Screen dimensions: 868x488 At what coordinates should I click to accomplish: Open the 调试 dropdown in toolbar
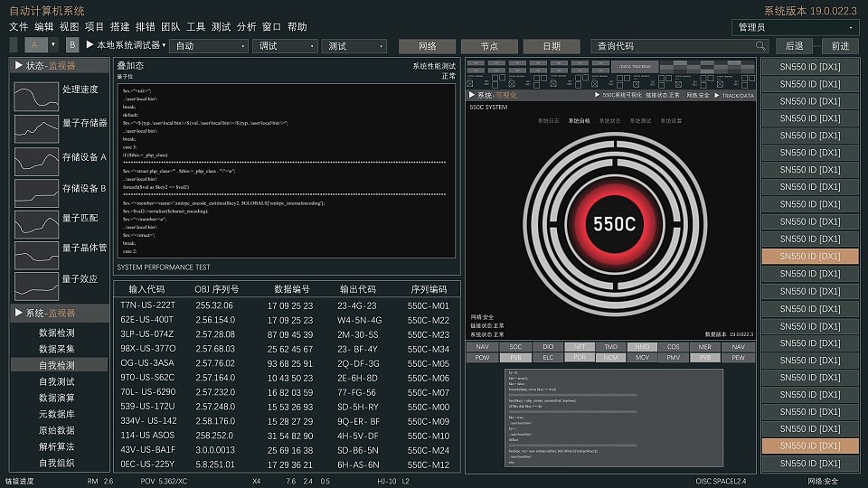pos(285,46)
